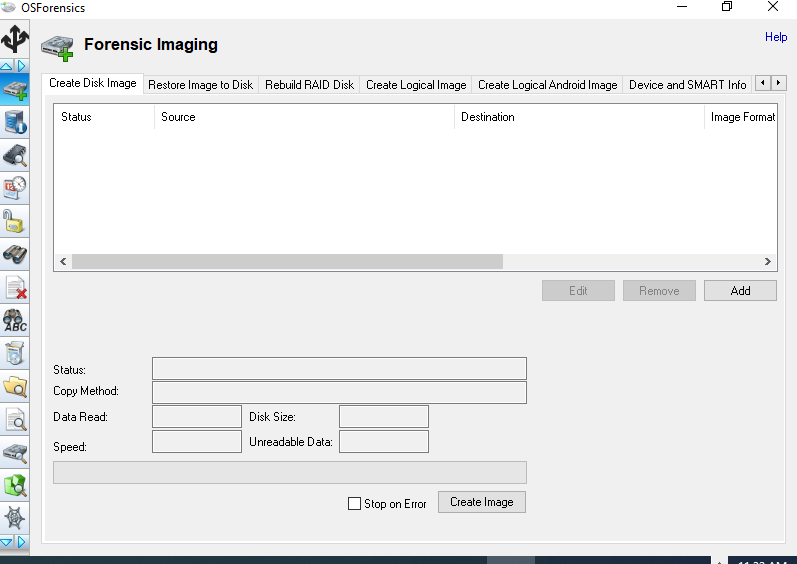797x564 pixels.
Task: Click the Edit button
Action: (578, 291)
